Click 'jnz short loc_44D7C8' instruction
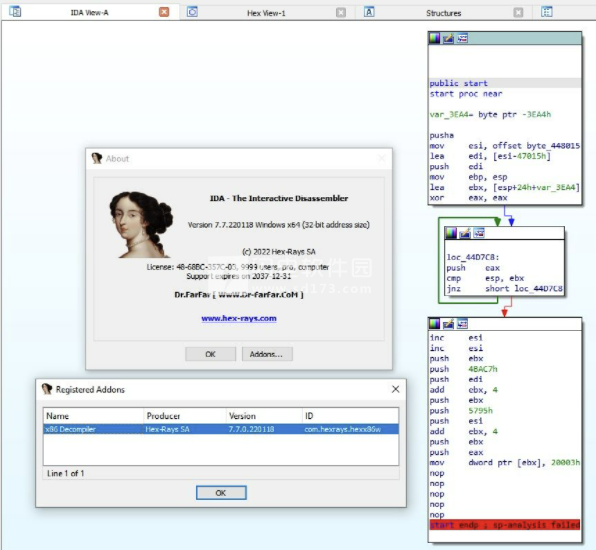Image resolution: width=596 pixels, height=550 pixels. (x=504, y=288)
